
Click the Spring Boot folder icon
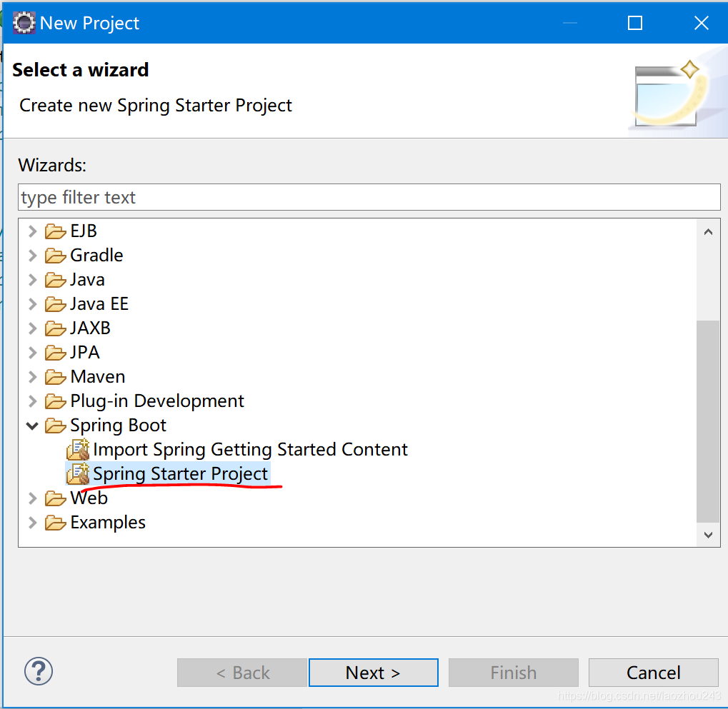[x=55, y=425]
